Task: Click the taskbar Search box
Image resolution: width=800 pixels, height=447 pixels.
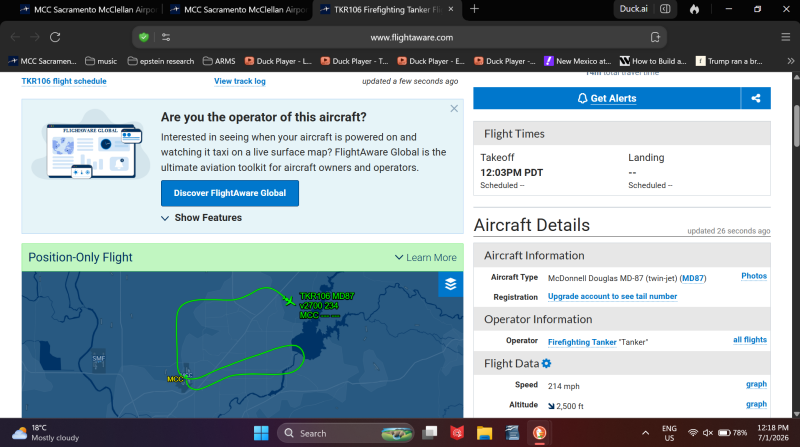Action: [x=345, y=433]
